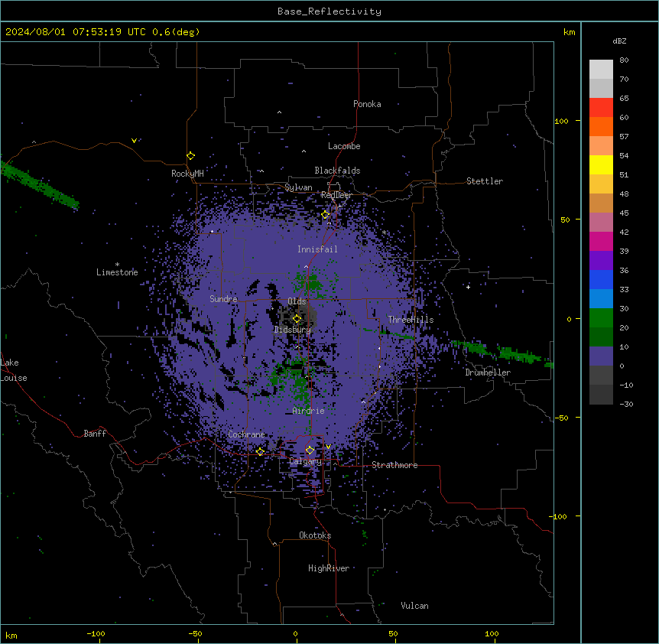Viewport: 659px width, 644px height.
Task: Click the yellow diamond marker beside RockyMH
Action: (x=191, y=156)
